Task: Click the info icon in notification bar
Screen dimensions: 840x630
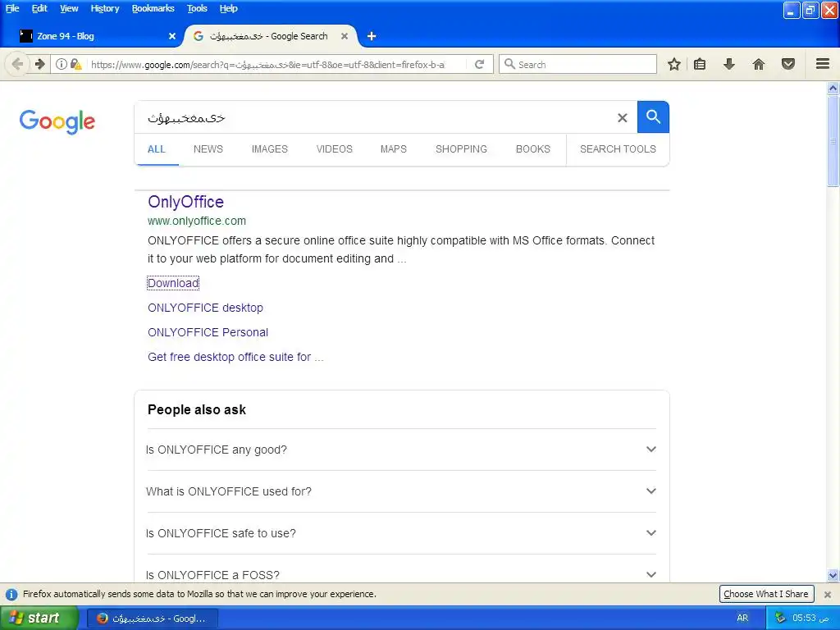Action: coord(11,594)
